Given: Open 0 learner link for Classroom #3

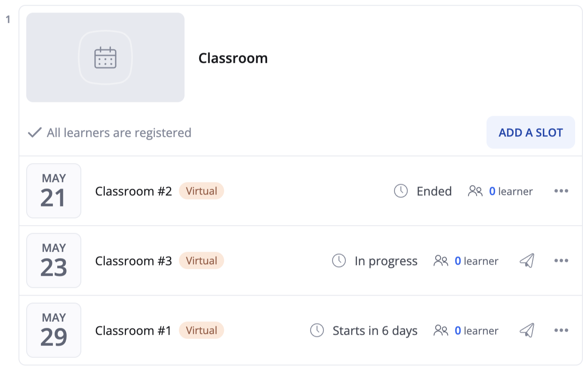Looking at the screenshot, I should 477,261.
